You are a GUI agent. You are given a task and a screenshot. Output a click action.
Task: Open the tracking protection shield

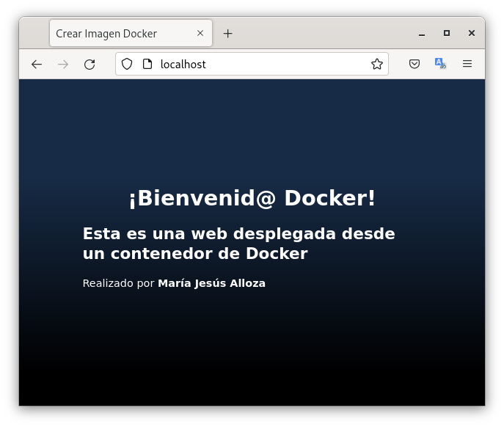click(x=127, y=65)
